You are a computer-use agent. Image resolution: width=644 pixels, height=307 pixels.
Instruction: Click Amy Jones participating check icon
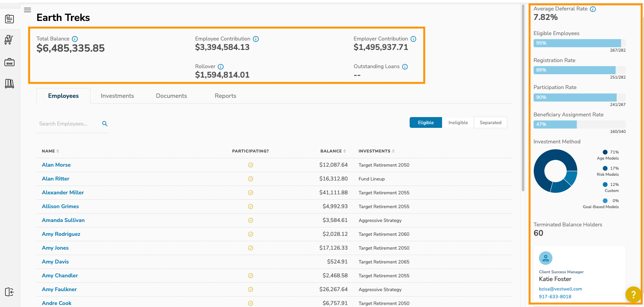point(251,248)
